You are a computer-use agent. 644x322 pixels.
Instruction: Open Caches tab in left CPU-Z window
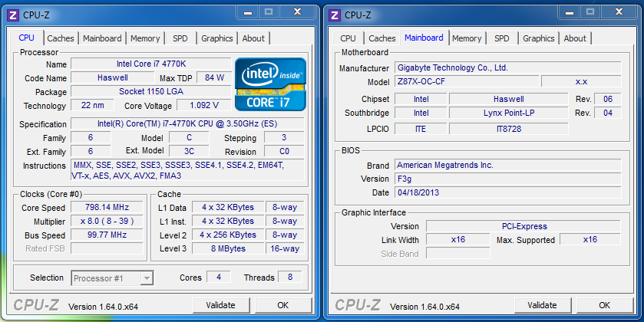[61, 38]
